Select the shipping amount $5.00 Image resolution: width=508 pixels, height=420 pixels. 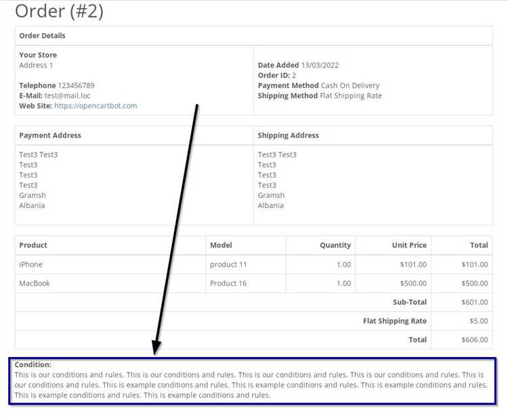(479, 321)
